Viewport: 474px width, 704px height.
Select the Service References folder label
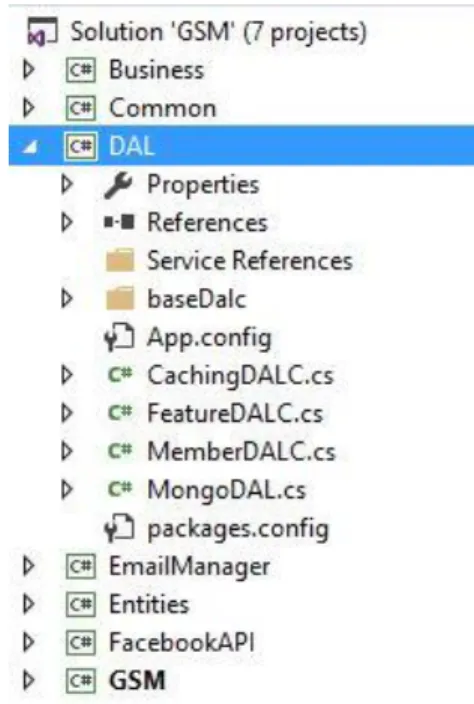pos(250,260)
